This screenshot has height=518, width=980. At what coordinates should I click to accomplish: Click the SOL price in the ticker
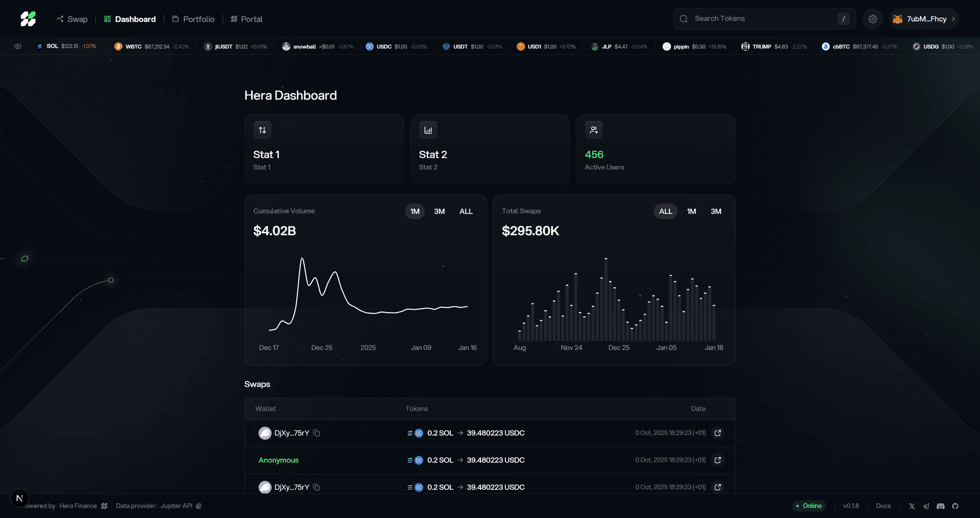tap(70, 46)
